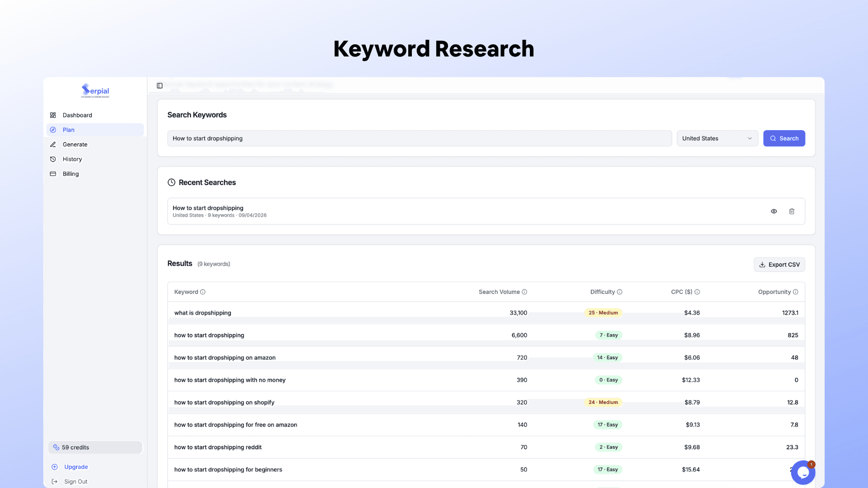Click the '0 · Easy' difficulty badge
The height and width of the screenshot is (488, 868).
[x=609, y=380]
